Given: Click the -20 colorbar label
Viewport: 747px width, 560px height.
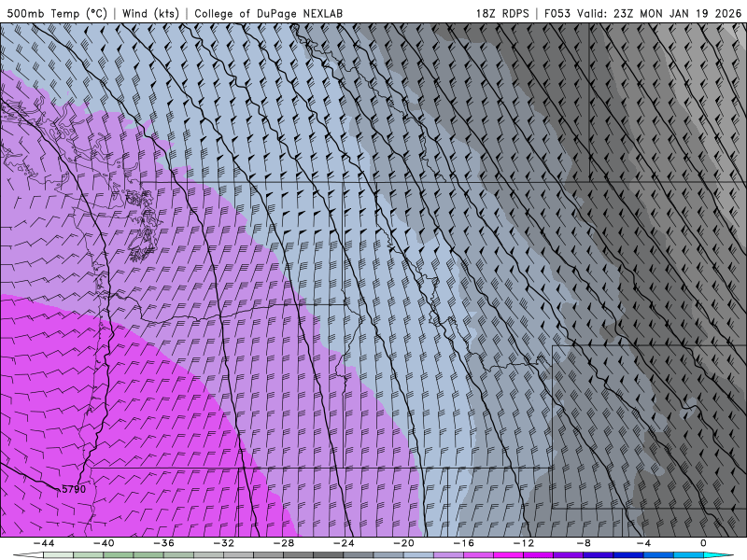Looking at the screenshot, I should [x=403, y=543].
